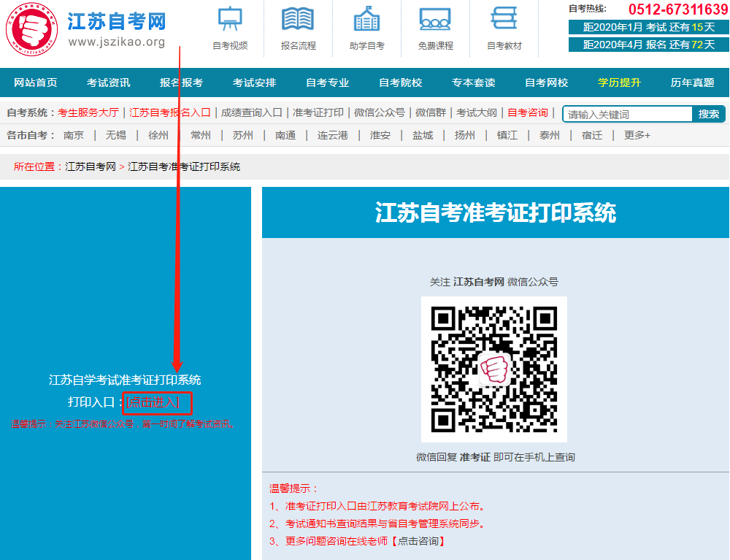Select 南通 city link
730x560 pixels.
coord(285,136)
